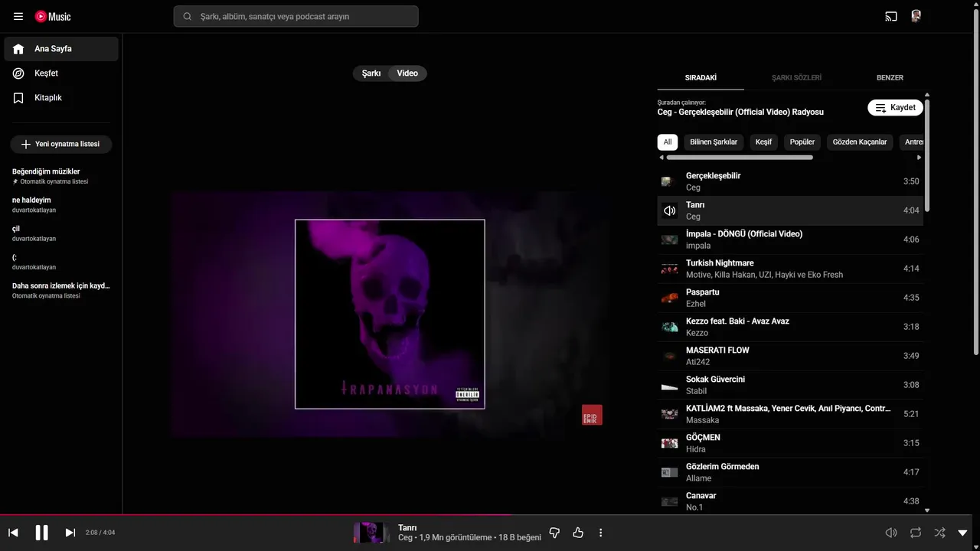Click the YouTube Music logo
This screenshot has width=980, height=551.
(x=53, y=16)
